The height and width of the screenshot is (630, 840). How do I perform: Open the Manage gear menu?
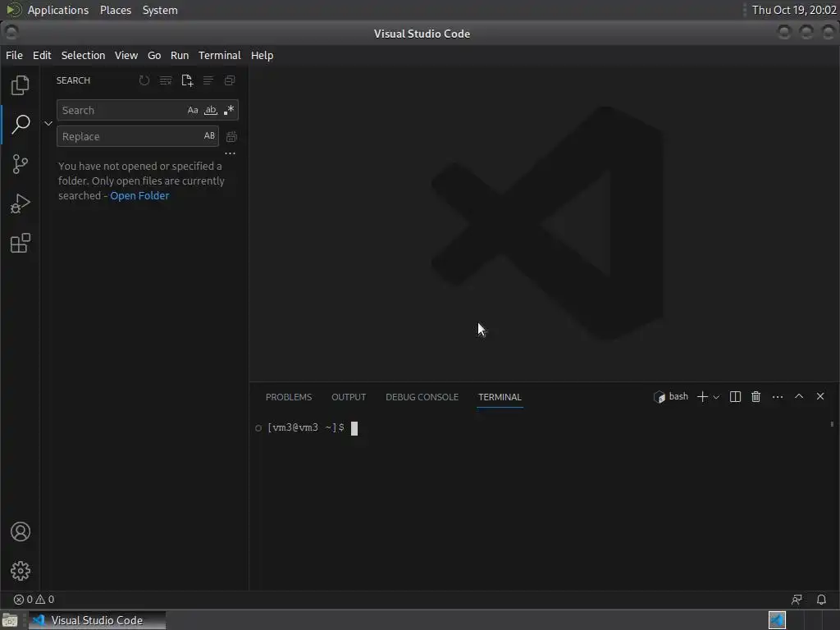21,571
